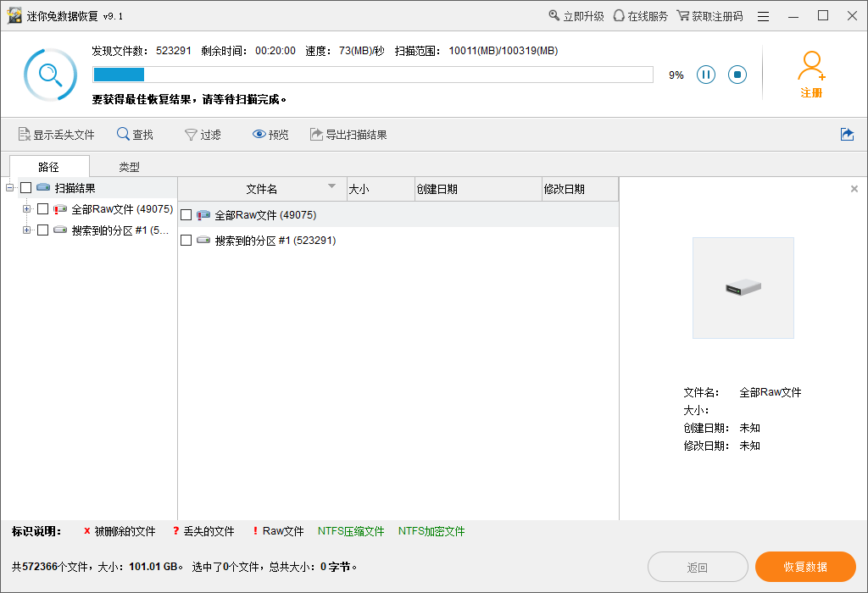Pause the scan with the pause icon
The height and width of the screenshot is (593, 868).
coord(706,75)
